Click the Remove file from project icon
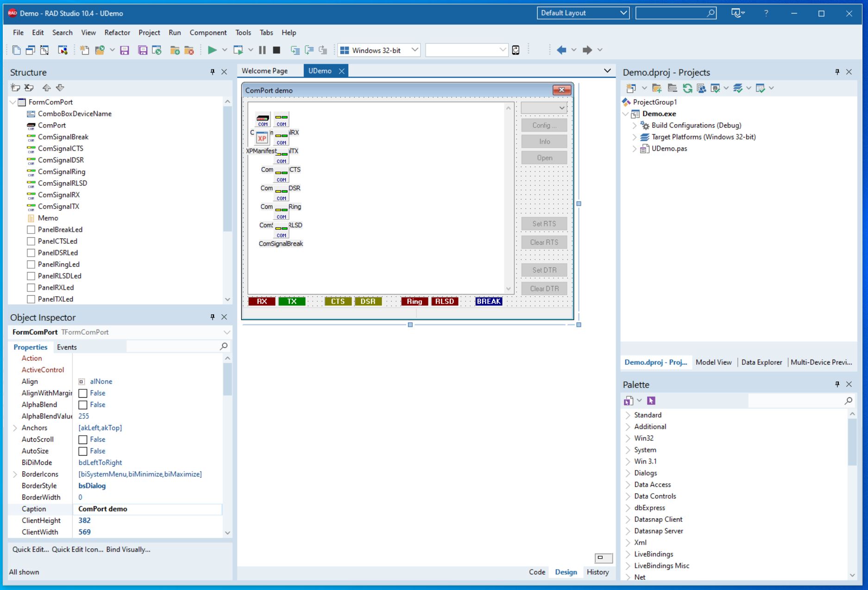This screenshot has width=868, height=590. pyautogui.click(x=189, y=50)
